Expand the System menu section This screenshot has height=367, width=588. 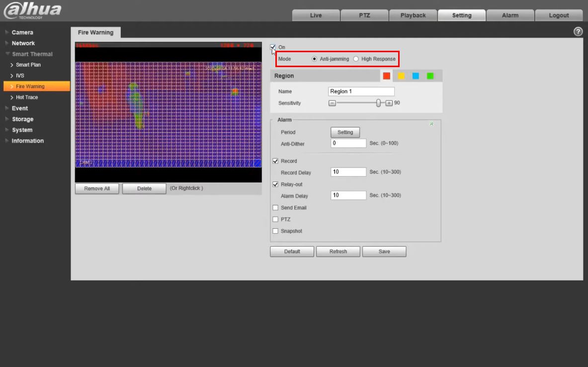tap(22, 130)
